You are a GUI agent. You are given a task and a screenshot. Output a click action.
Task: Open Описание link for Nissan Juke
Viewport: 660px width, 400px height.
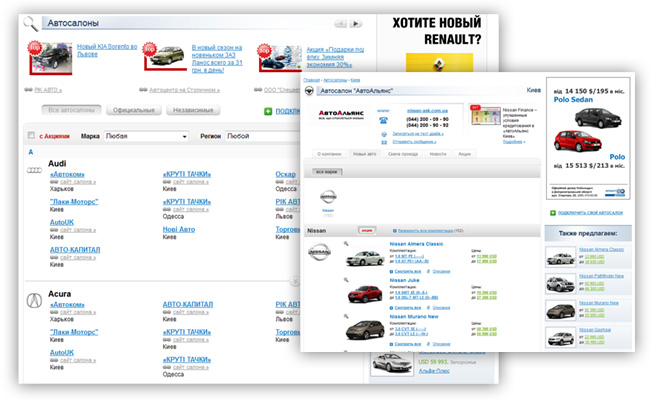pyautogui.click(x=441, y=307)
